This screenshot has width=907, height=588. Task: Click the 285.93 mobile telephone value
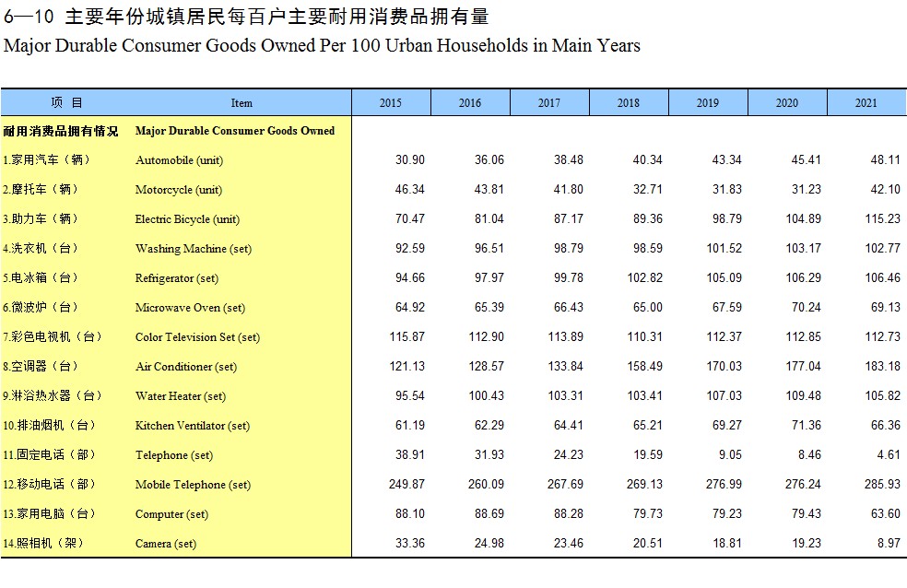click(882, 484)
